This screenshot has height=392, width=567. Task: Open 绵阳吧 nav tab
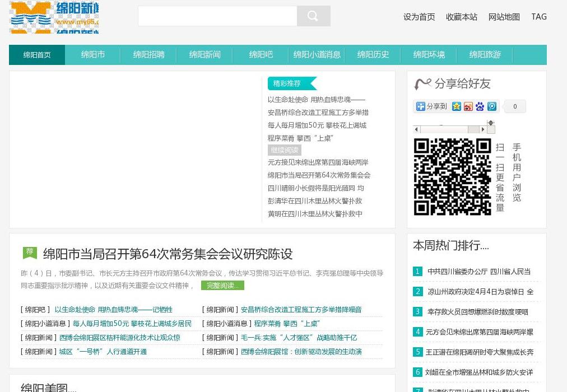tap(261, 55)
